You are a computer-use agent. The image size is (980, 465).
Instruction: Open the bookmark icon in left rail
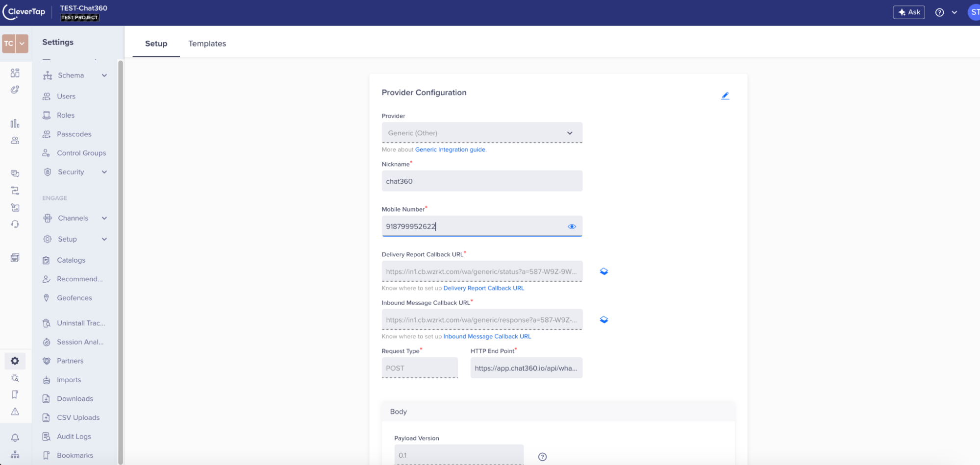[15, 394]
